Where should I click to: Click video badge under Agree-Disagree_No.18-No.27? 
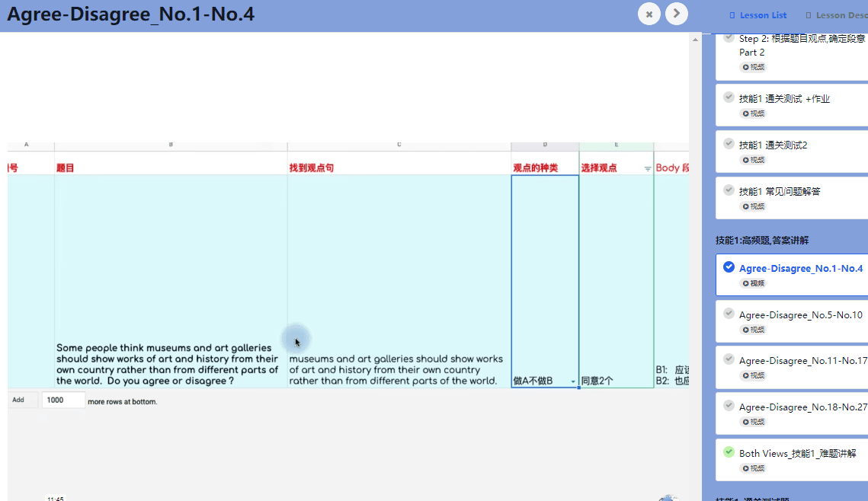pos(754,422)
